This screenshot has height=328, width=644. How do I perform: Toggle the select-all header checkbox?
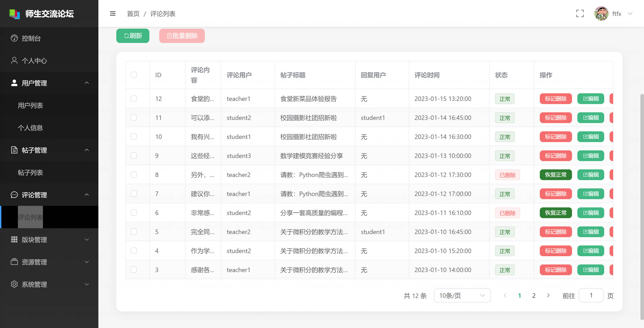[134, 75]
